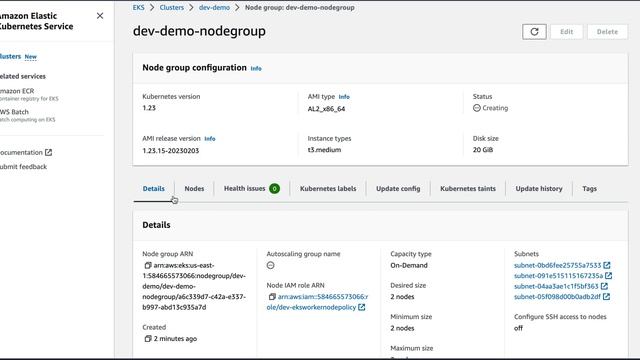Click Submit feedback in the sidebar
This screenshot has width=640, height=360.
[23, 167]
